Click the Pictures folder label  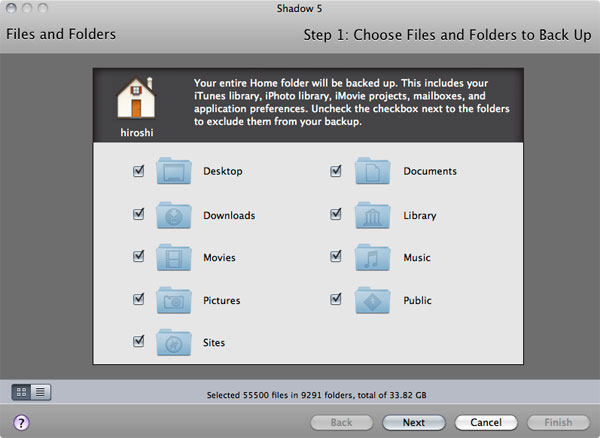(222, 300)
